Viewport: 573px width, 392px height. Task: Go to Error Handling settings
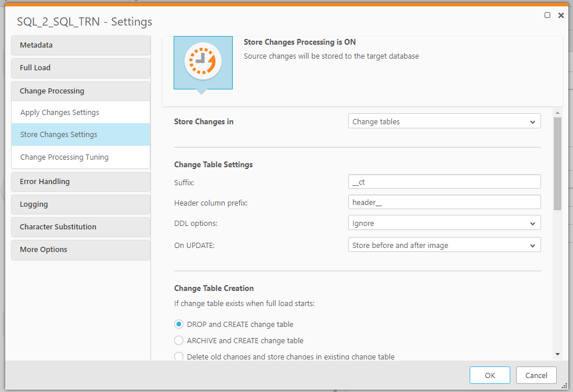80,182
